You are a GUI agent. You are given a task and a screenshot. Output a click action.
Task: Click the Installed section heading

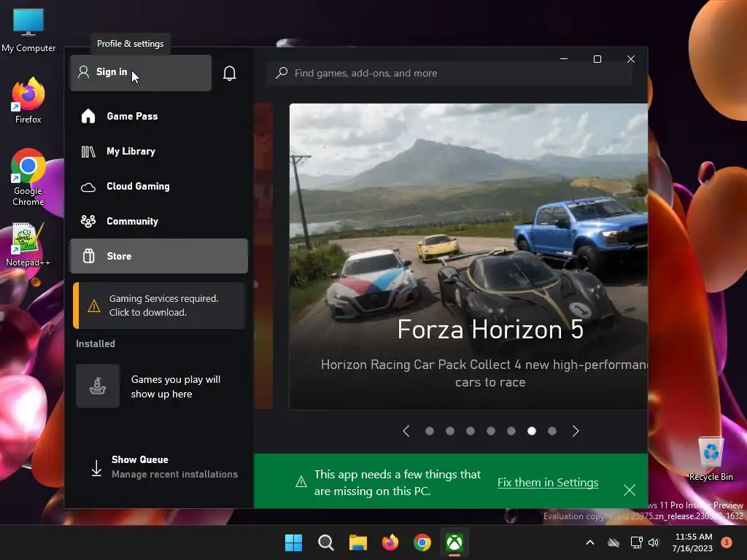[96, 343]
